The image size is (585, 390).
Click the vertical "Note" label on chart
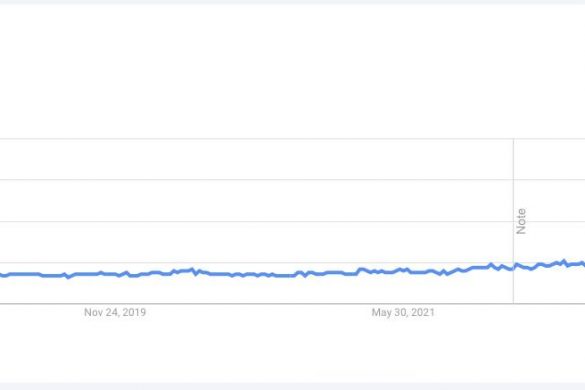click(521, 221)
